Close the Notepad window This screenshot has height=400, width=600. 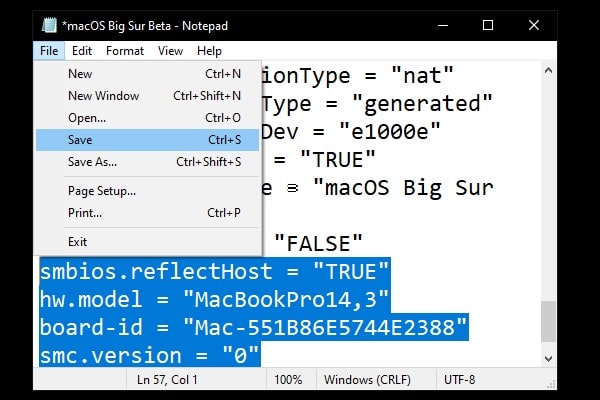[x=534, y=26]
